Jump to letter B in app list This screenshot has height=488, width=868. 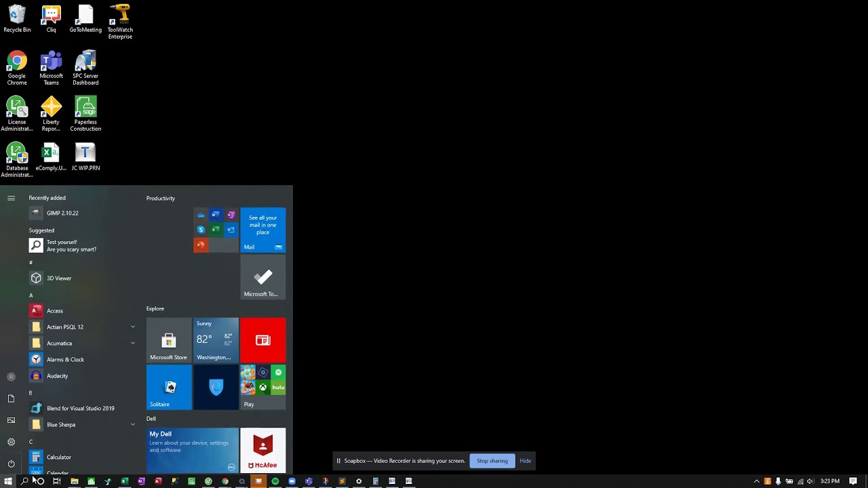coord(31,393)
